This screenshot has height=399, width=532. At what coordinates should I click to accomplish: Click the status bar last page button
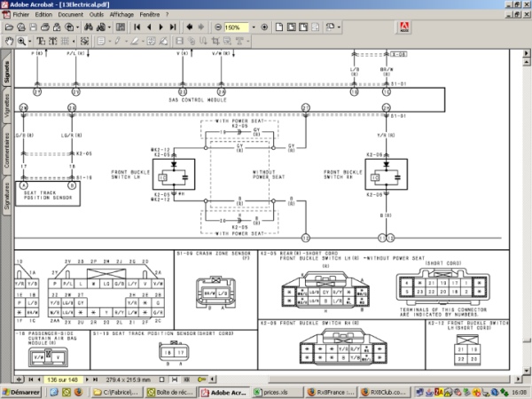(x=96, y=379)
